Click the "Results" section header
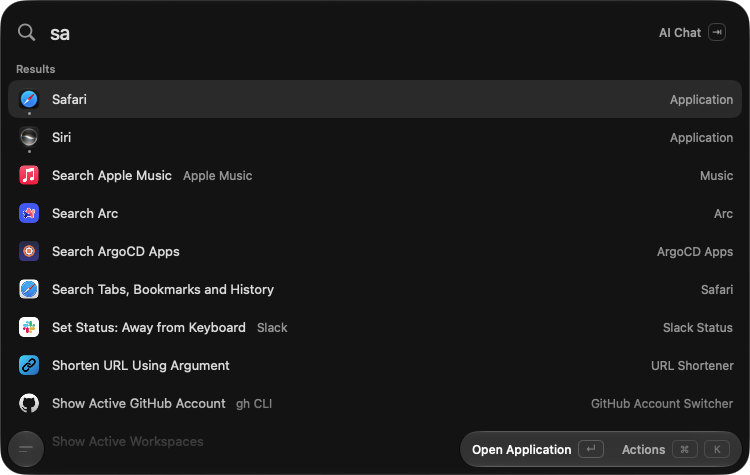Viewport: 750px width, 475px height. pos(35,69)
